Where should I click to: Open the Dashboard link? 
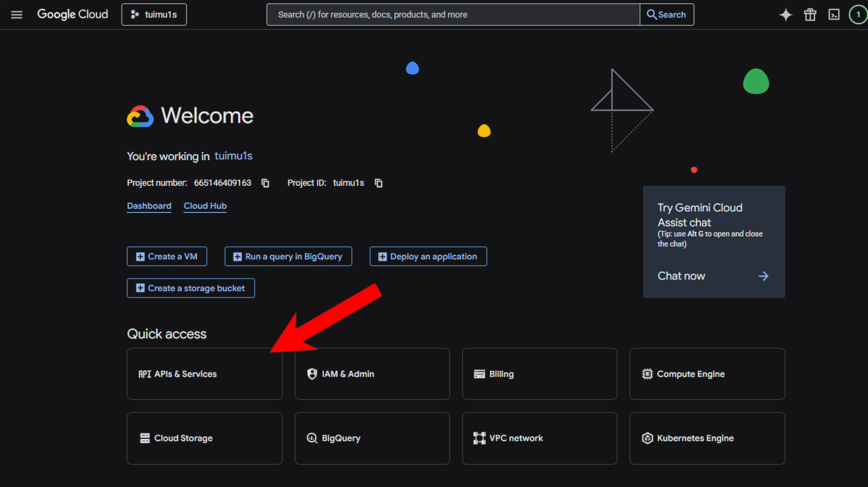tap(149, 206)
